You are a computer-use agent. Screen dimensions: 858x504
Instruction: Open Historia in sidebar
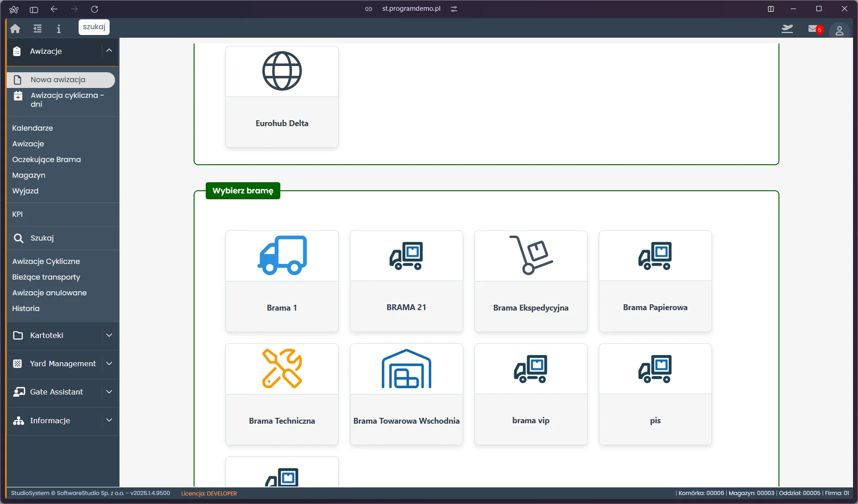coord(26,308)
